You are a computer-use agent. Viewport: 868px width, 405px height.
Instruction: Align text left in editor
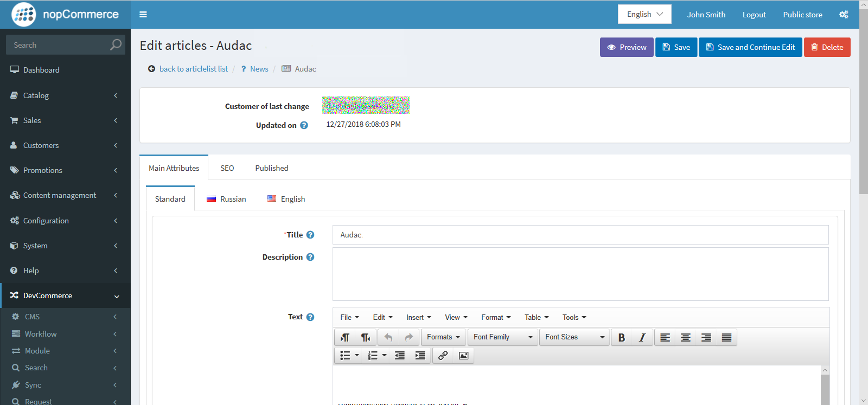665,337
